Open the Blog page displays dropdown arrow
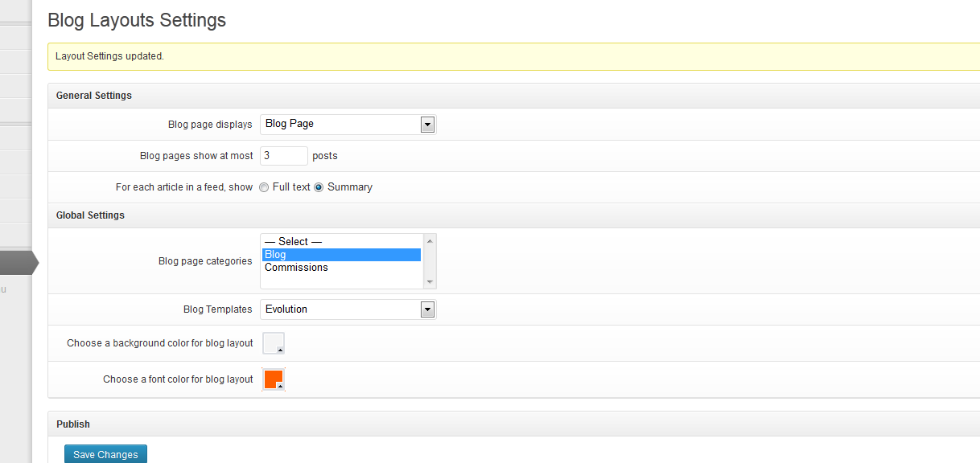The width and height of the screenshot is (980, 463). click(427, 125)
